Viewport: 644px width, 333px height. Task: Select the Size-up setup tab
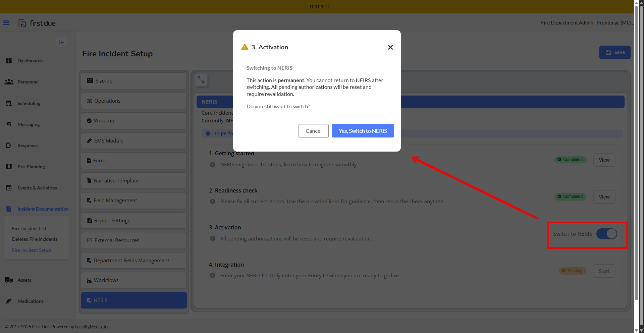point(133,81)
